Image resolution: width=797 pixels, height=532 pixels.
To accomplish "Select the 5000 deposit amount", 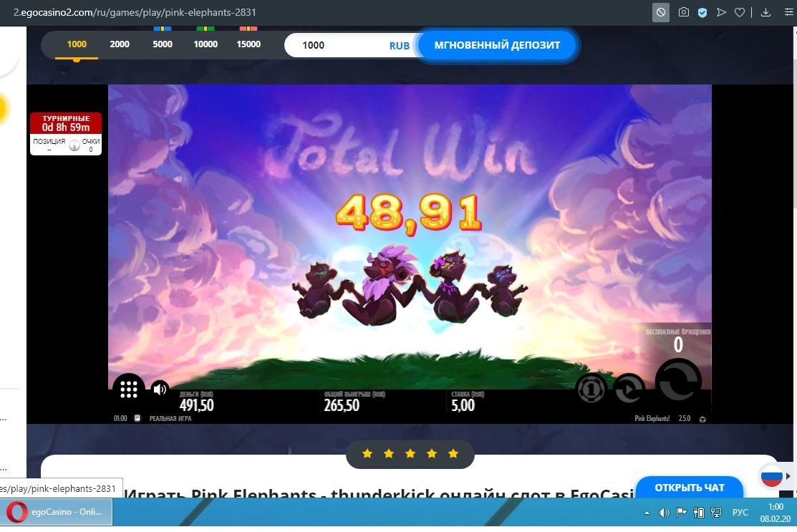I will point(163,44).
